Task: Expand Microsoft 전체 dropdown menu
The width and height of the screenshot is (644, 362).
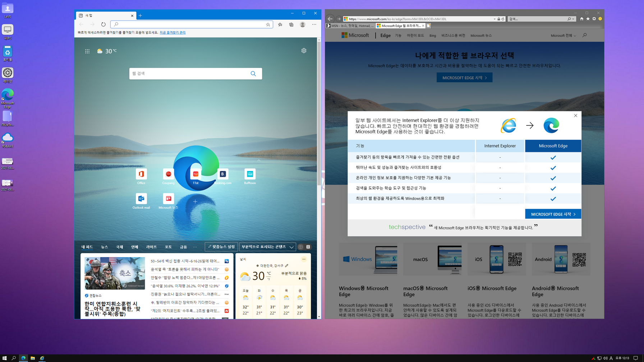Action: pos(563,36)
